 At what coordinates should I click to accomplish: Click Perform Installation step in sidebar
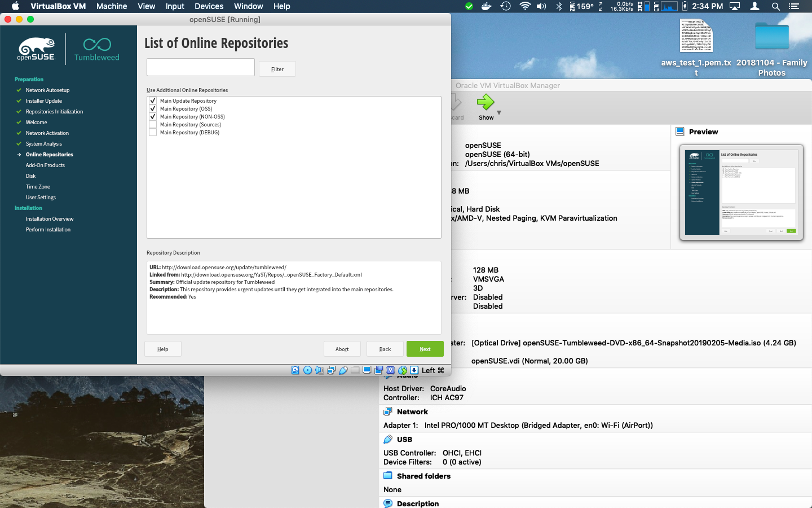pyautogui.click(x=48, y=230)
